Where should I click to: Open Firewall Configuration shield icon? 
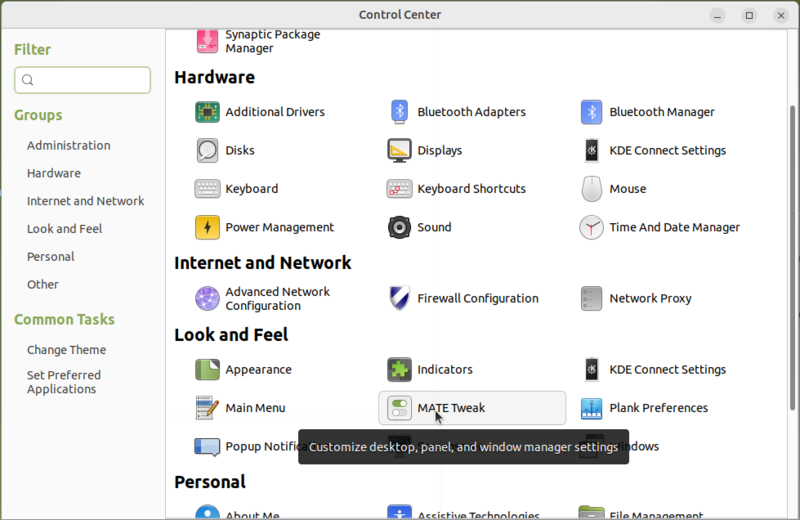click(x=399, y=299)
